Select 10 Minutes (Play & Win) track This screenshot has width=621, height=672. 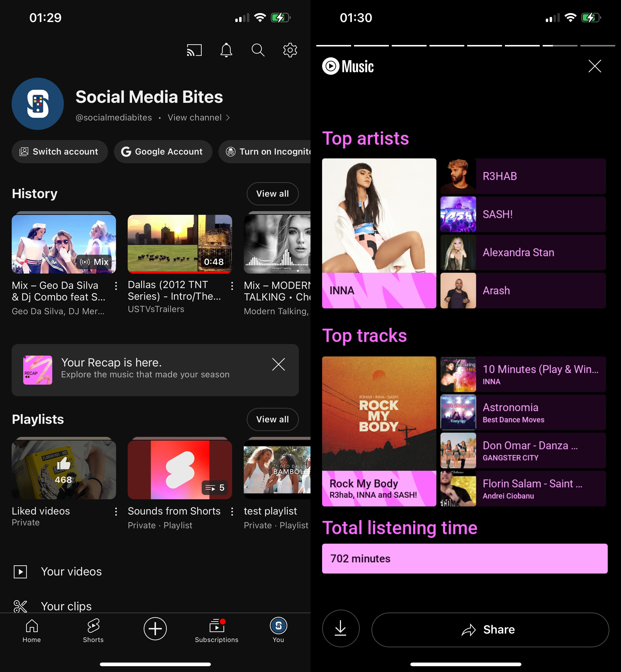(x=523, y=374)
